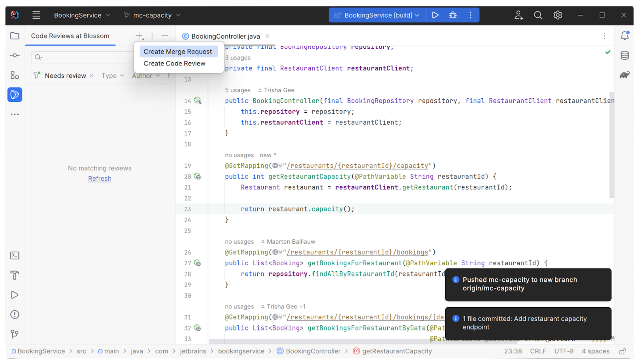Viewport: 640px width, 364px height.
Task: Close the BookingController.java tab
Action: (267, 36)
